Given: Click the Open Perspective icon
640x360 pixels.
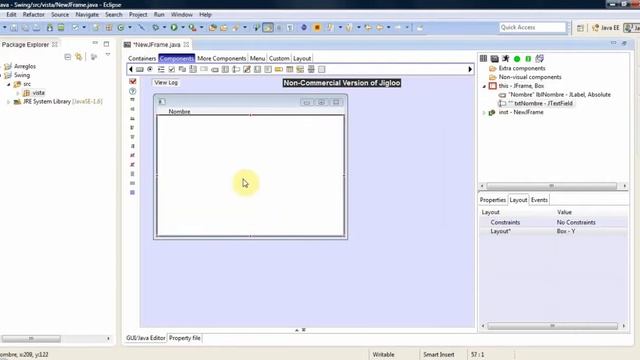Looking at the screenshot, I should (x=580, y=28).
